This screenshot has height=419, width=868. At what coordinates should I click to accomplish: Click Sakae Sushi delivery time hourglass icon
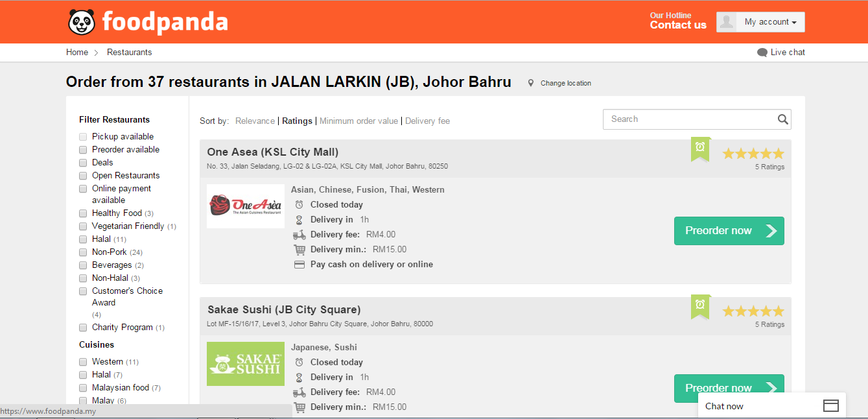[x=299, y=377]
